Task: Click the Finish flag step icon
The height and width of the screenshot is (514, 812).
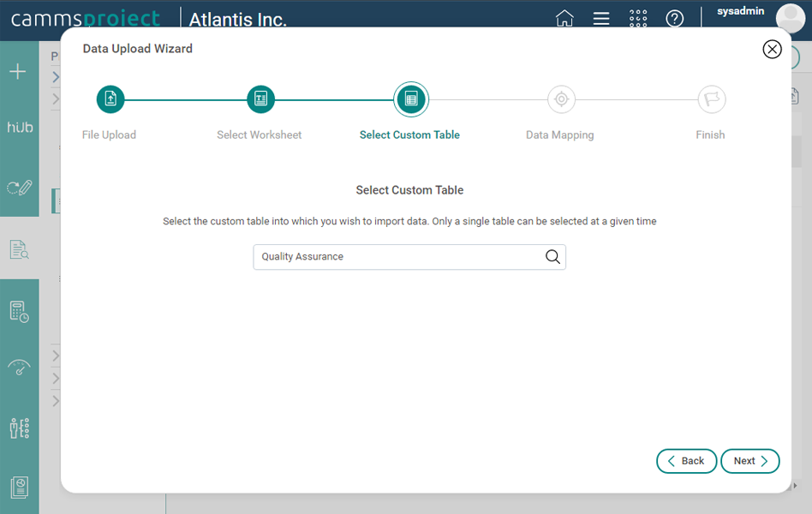Action: (x=712, y=99)
